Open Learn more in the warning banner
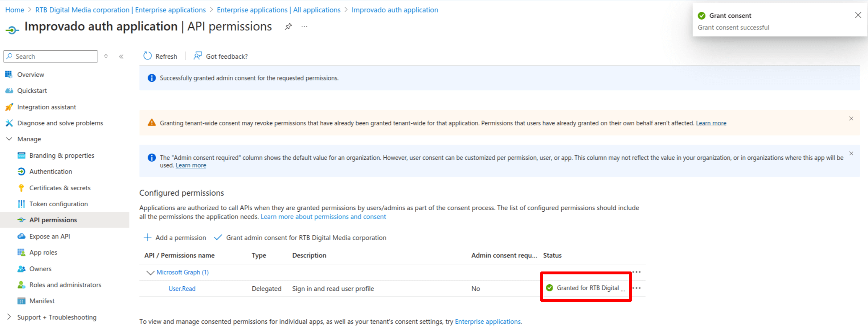 711,123
